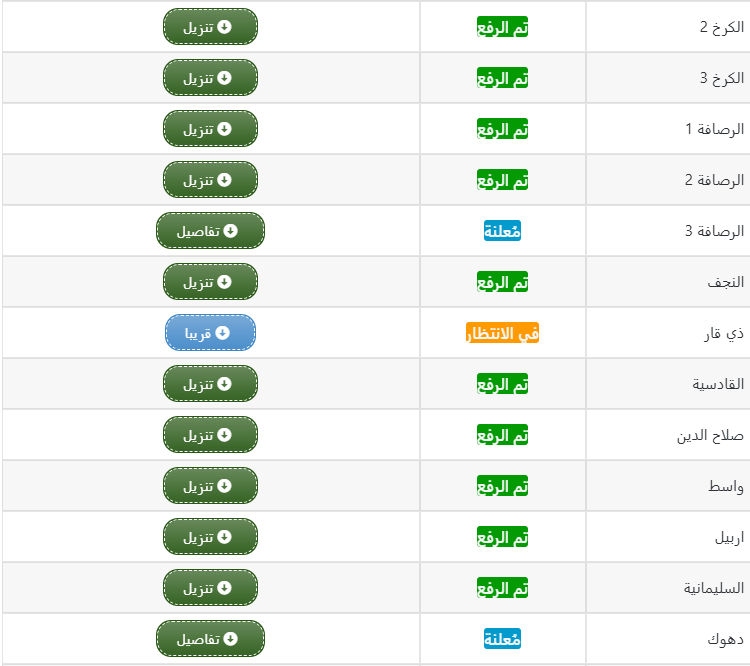750x666 pixels.
Task: Download results for صلاح الدين
Action: coord(210,434)
